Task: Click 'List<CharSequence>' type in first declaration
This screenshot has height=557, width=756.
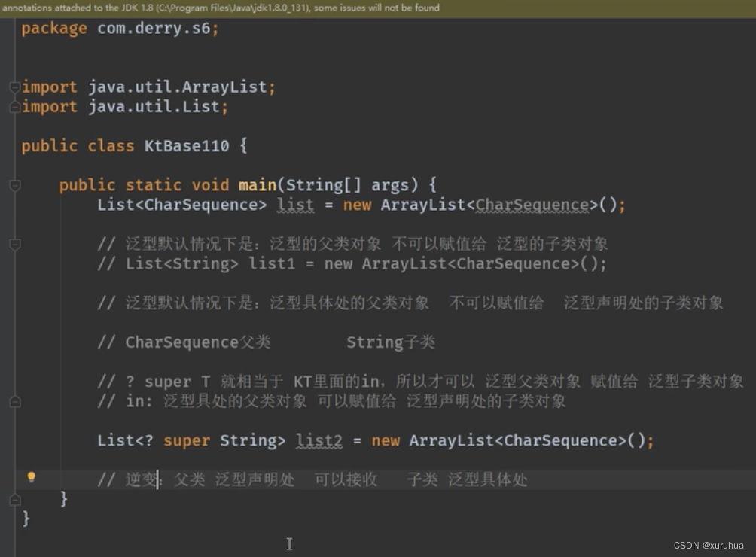Action: (181, 205)
